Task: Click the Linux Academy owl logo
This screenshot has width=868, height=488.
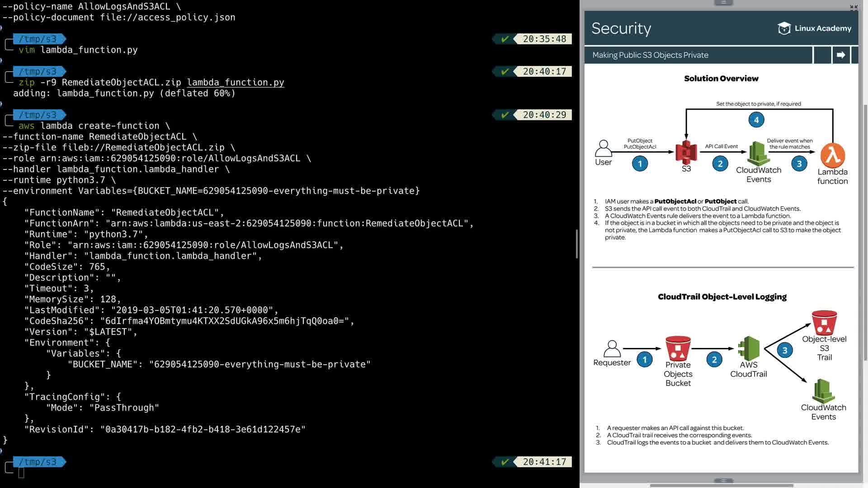Action: (x=784, y=28)
